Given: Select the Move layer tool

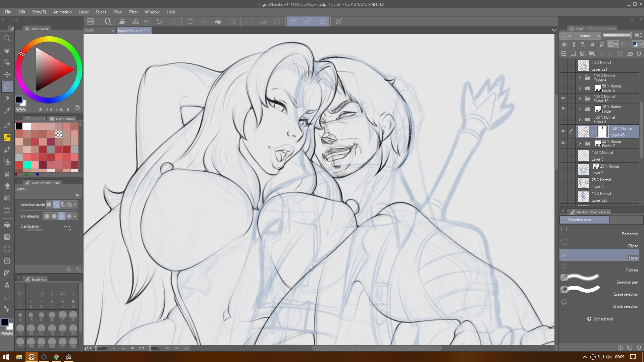Looking at the screenshot, I should 7,74.
